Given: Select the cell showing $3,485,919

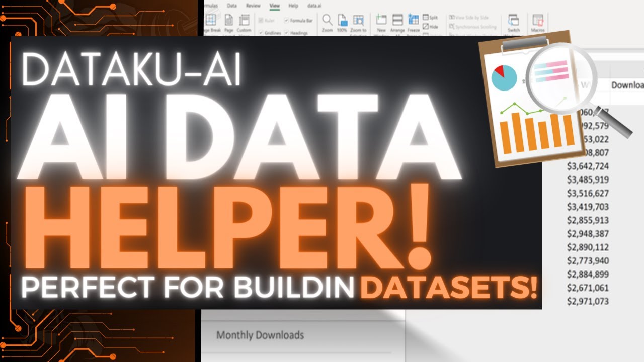Looking at the screenshot, I should [588, 179].
